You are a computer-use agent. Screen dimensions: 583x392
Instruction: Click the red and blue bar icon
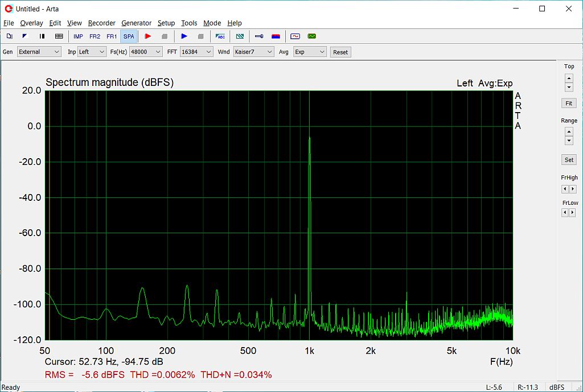point(276,36)
